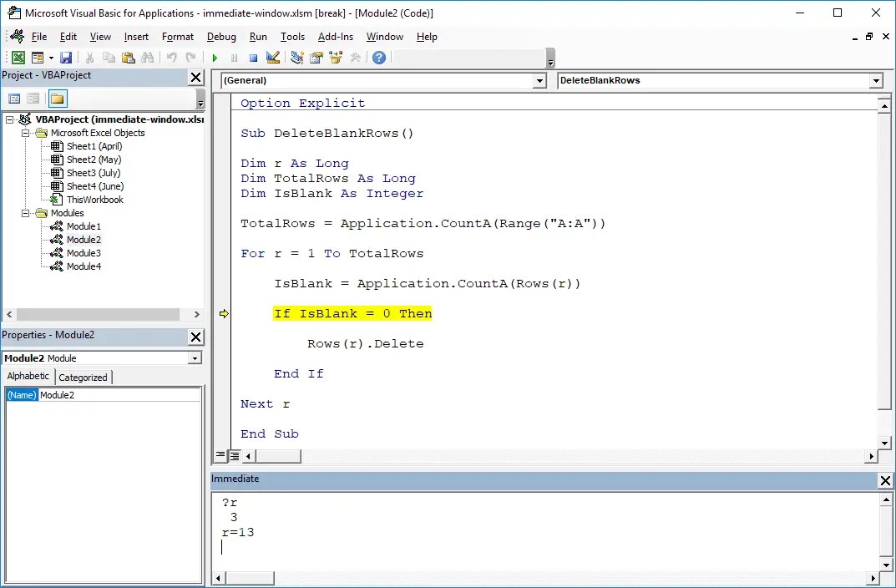Close the Immediate window
This screenshot has width=896, height=588.
(x=885, y=480)
